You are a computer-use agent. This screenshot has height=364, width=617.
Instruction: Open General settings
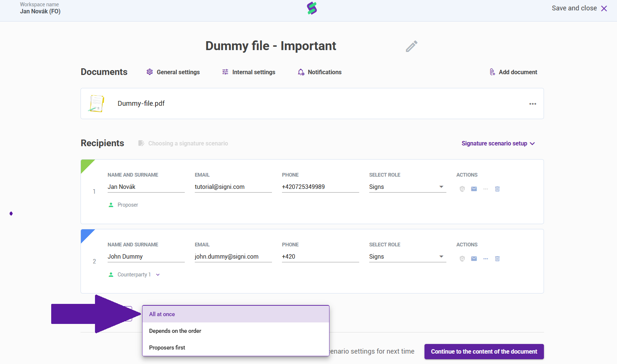173,72
